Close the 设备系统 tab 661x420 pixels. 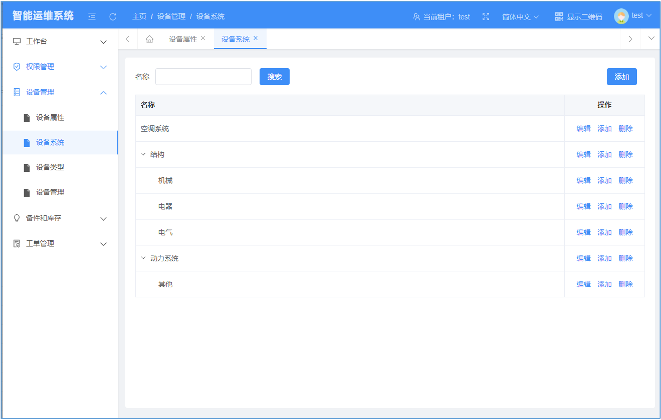[255, 38]
